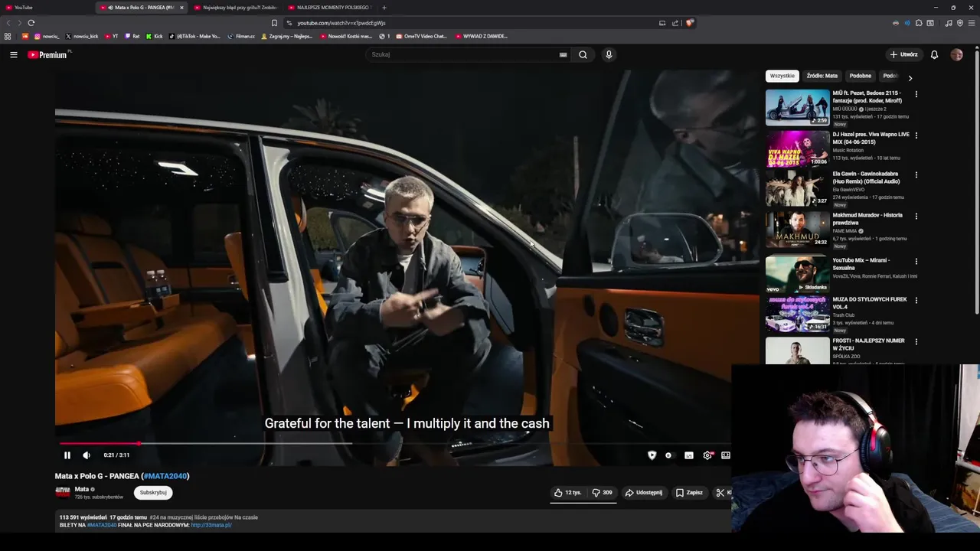This screenshot has height=551, width=980.
Task: Search by voice microphone
Action: point(609,54)
